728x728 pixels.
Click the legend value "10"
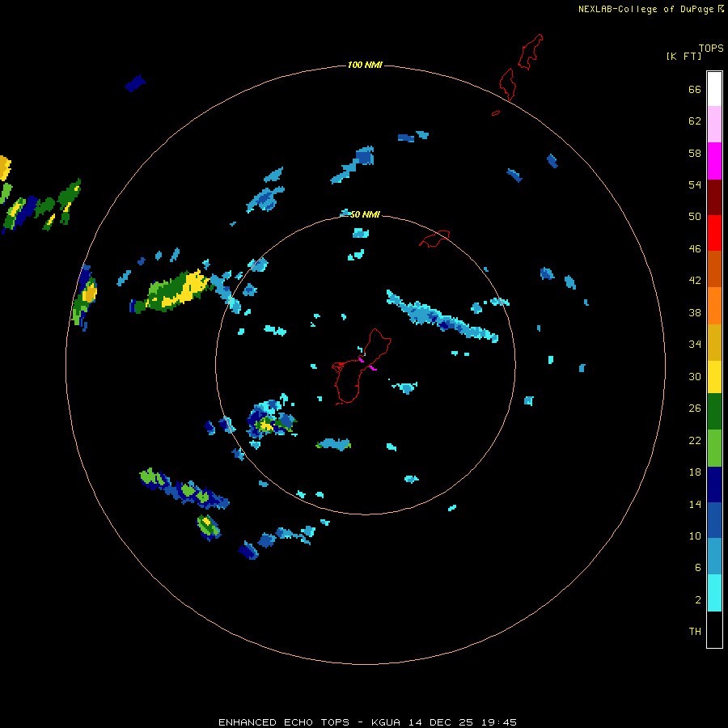pos(695,535)
